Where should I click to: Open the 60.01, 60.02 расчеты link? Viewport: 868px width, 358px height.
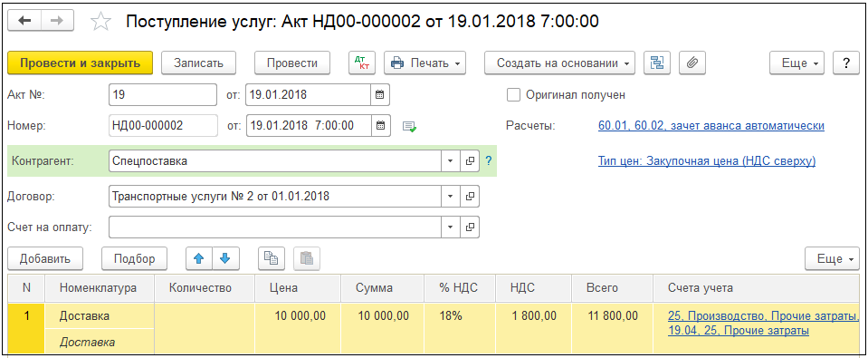coord(711,126)
